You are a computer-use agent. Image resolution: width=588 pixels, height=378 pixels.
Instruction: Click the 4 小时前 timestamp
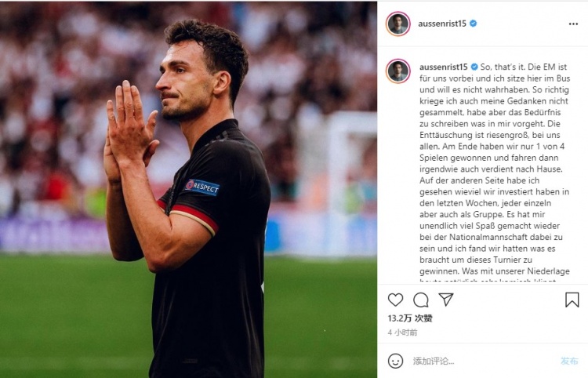402,333
